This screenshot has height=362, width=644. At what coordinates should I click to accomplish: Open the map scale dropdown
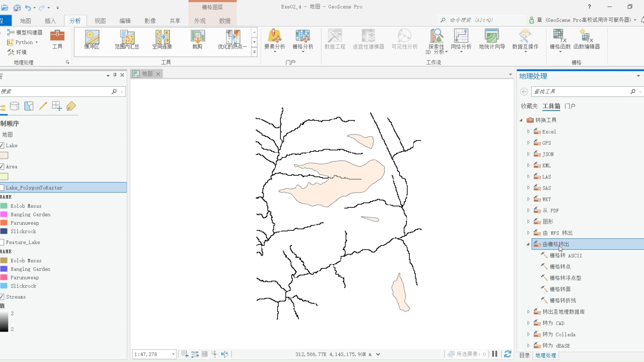click(x=173, y=354)
